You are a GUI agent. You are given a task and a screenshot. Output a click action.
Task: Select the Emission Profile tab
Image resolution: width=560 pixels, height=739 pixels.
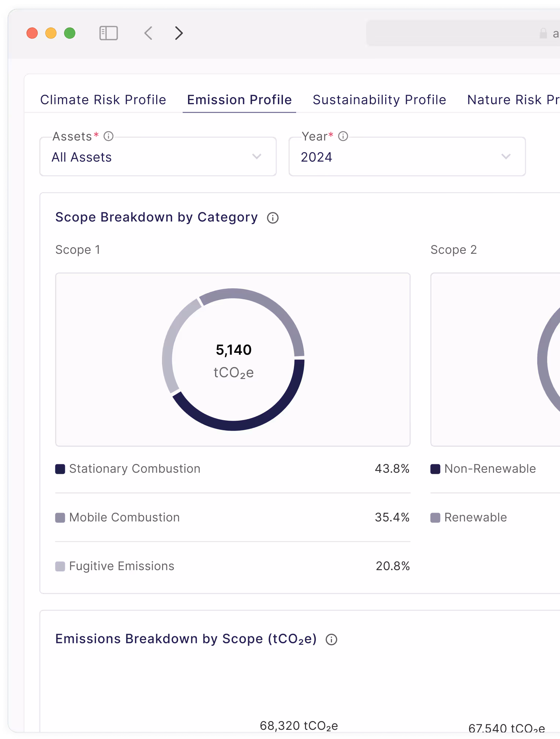pyautogui.click(x=239, y=100)
